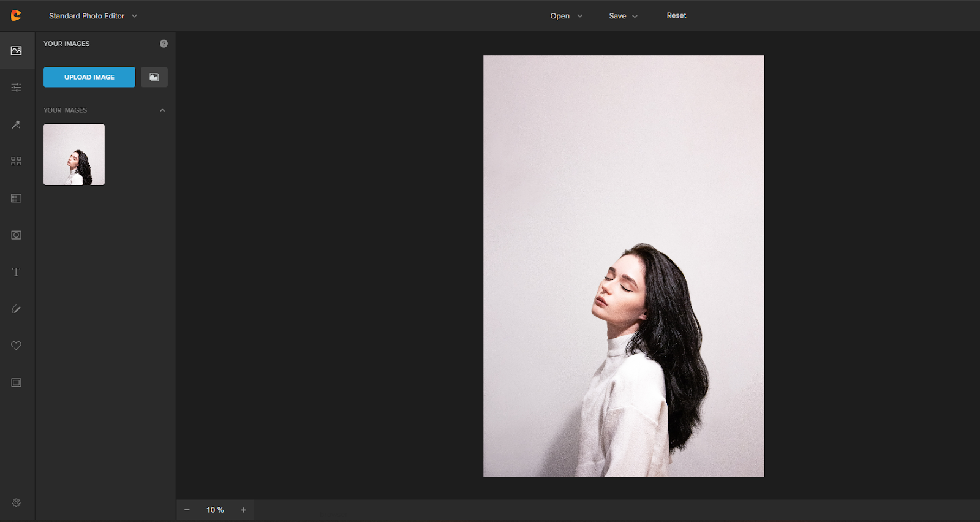The image size is (980, 522).
Task: Open the adjustments sliders panel
Action: tap(17, 88)
